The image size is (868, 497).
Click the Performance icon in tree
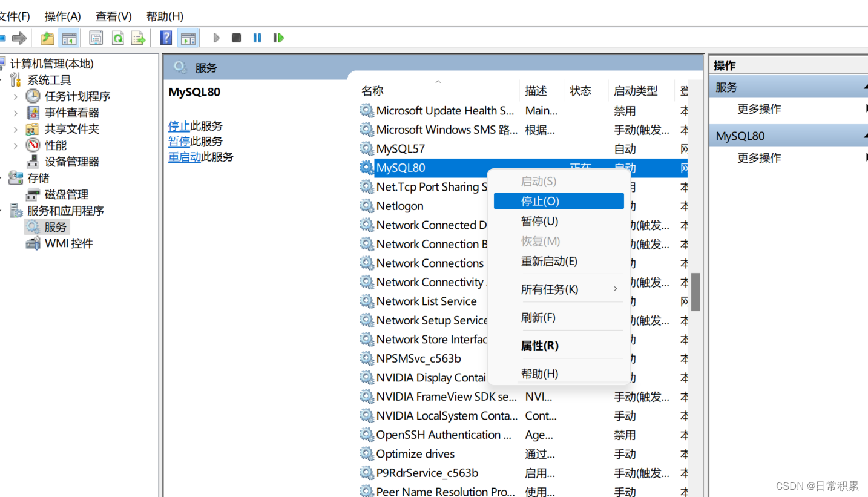pyautogui.click(x=33, y=145)
